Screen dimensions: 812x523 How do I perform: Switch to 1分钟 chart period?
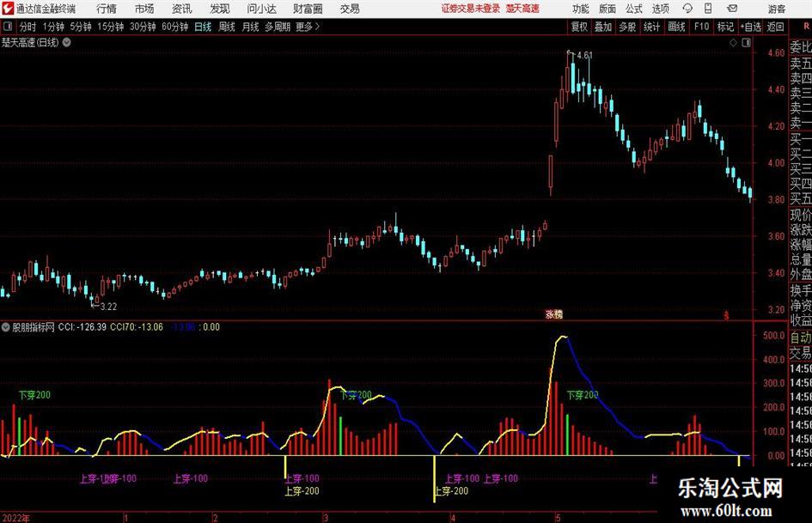click(53, 27)
